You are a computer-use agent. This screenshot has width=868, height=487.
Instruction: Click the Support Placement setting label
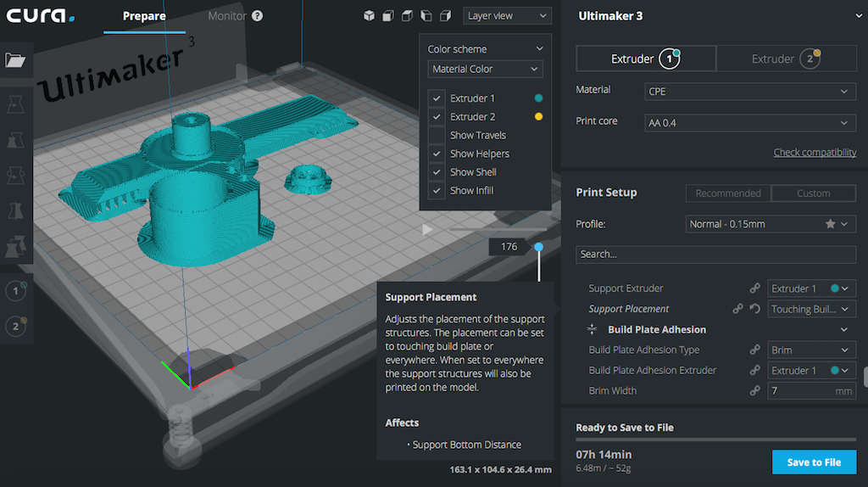(x=628, y=309)
